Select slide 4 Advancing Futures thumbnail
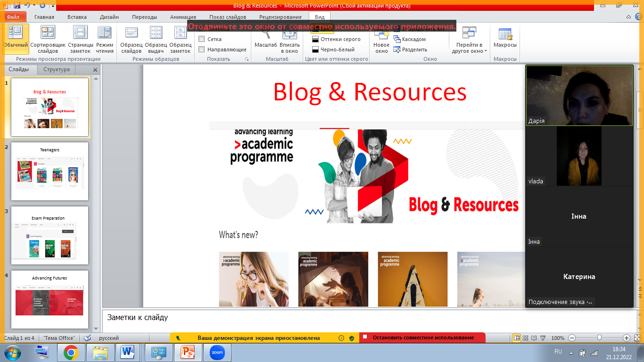Viewport: 644px width, 362px height. click(50, 299)
